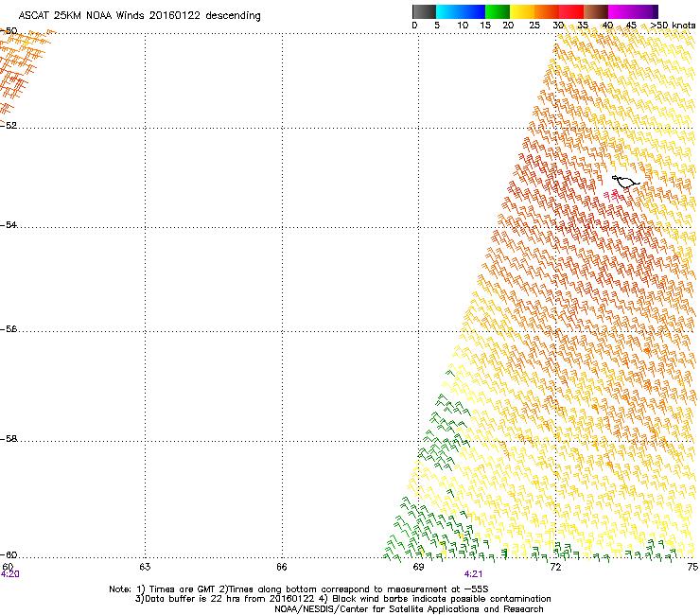The image size is (700, 615).
Task: Click longitude label '75' on bottom axis
Action: (x=692, y=567)
